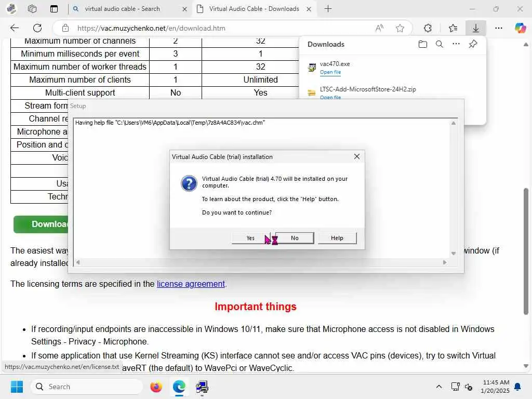Refresh the page
Image resolution: width=532 pixels, height=399 pixels.
pyautogui.click(x=37, y=28)
